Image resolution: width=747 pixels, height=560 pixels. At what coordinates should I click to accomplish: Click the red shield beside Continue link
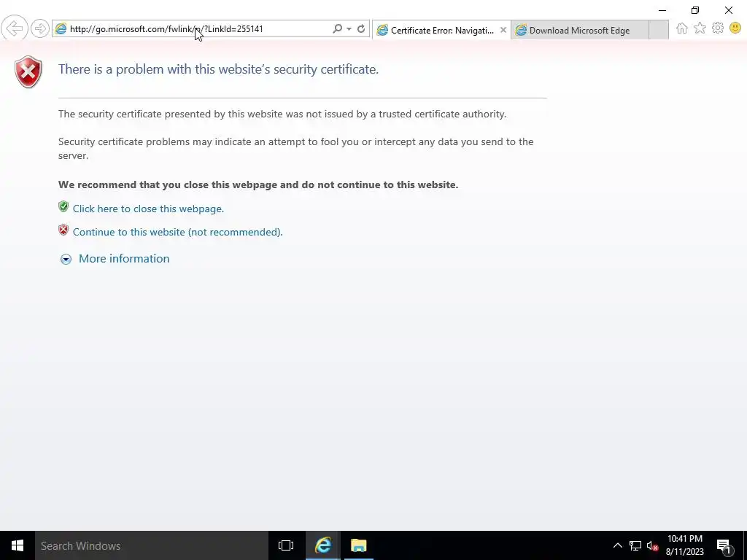pos(63,230)
